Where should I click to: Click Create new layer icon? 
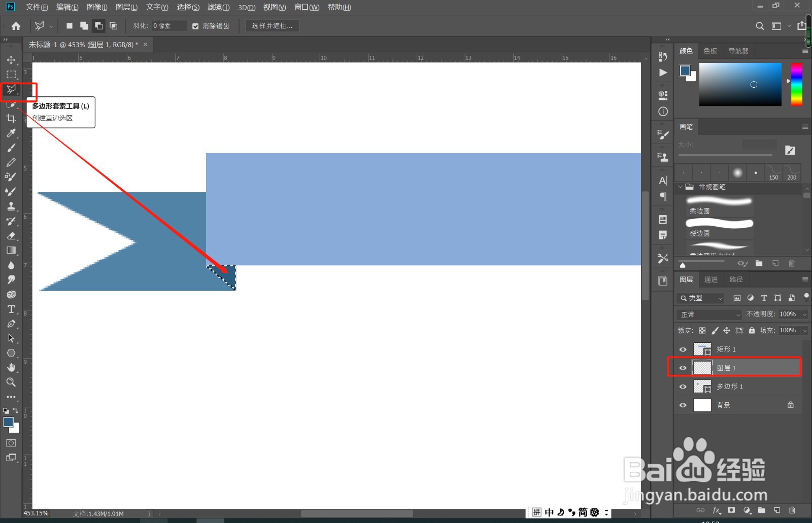tap(777, 510)
